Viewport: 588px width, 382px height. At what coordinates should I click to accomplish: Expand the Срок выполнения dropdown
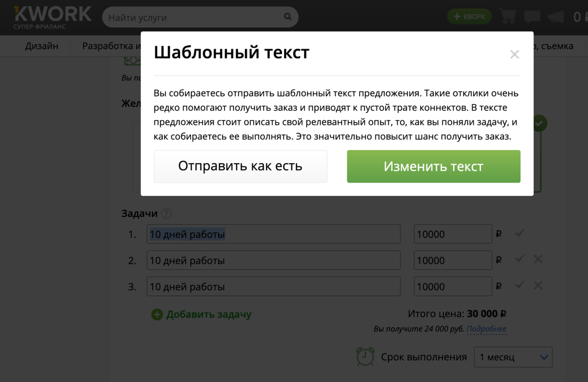click(x=513, y=357)
